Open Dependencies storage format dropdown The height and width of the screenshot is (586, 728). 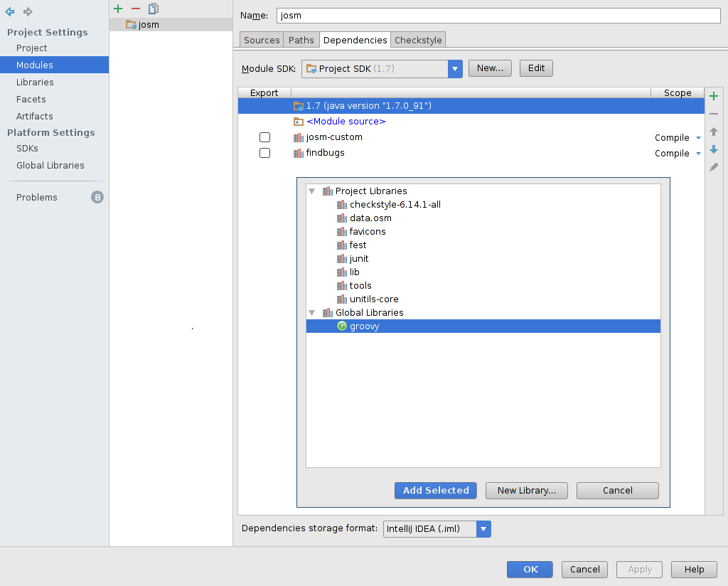tap(483, 529)
